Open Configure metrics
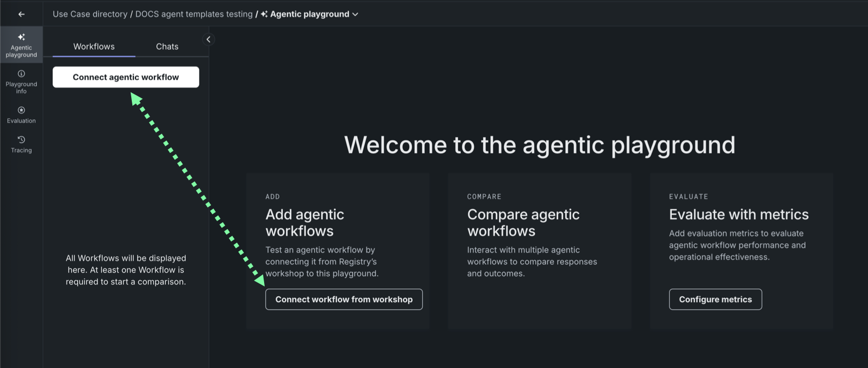Screen dimensions: 868x368 715,299
